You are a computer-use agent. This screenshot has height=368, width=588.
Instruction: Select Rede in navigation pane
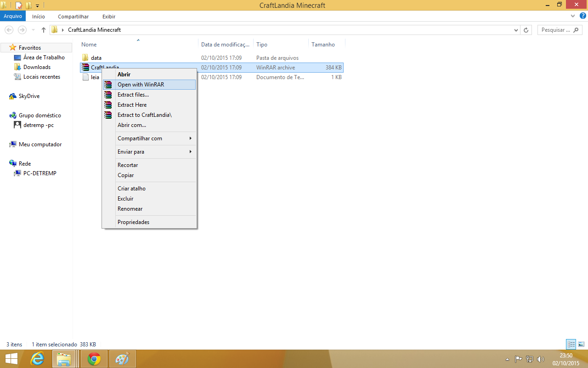coord(25,164)
